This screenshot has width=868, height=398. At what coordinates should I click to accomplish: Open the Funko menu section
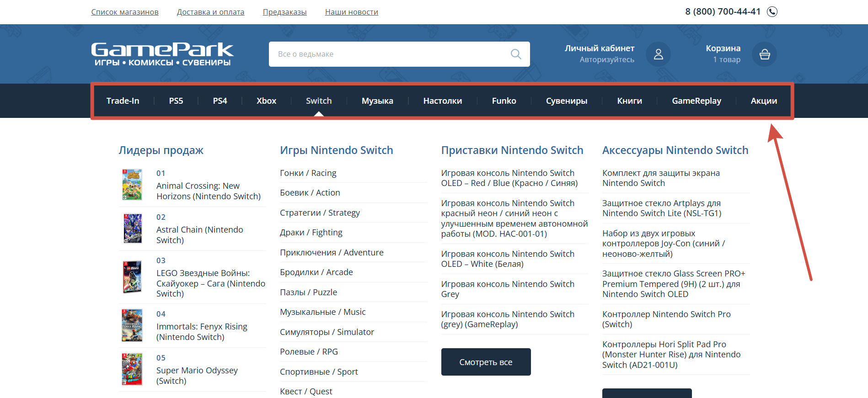pos(504,101)
